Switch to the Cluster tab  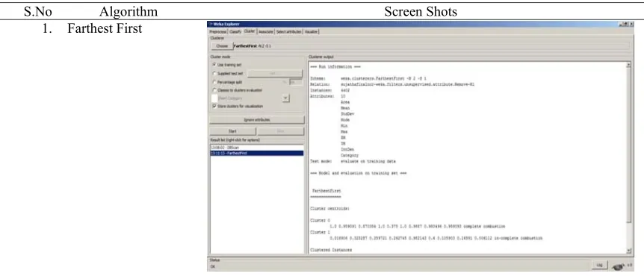[x=250, y=31]
